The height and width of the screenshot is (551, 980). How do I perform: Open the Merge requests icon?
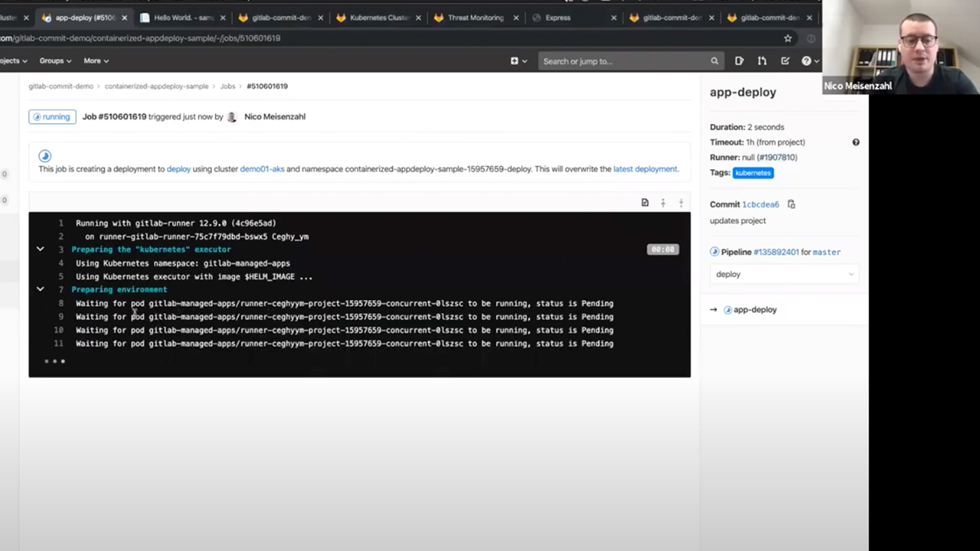tap(762, 61)
